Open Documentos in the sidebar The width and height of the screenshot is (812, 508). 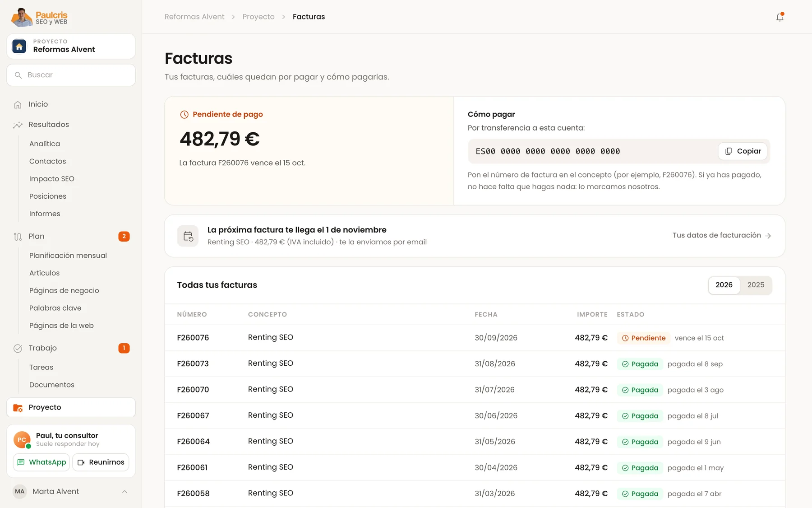coord(52,385)
